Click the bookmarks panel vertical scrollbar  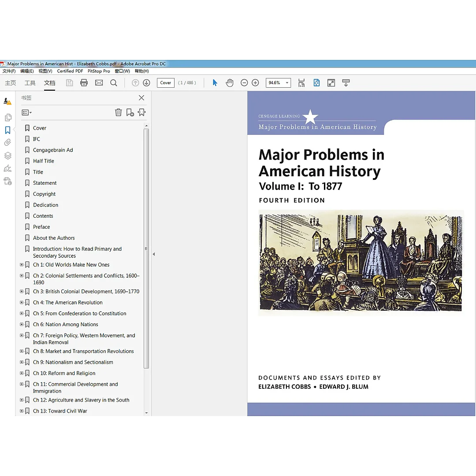click(x=146, y=248)
